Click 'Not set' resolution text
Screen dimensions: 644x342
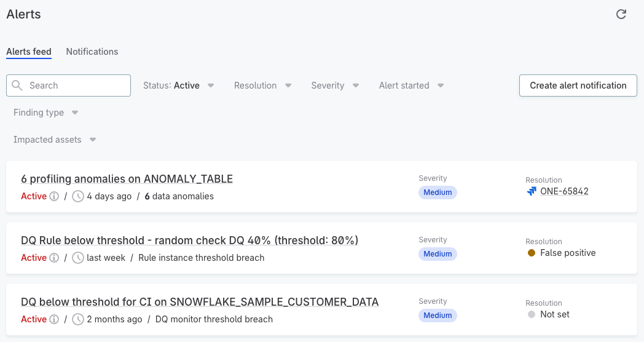(555, 314)
